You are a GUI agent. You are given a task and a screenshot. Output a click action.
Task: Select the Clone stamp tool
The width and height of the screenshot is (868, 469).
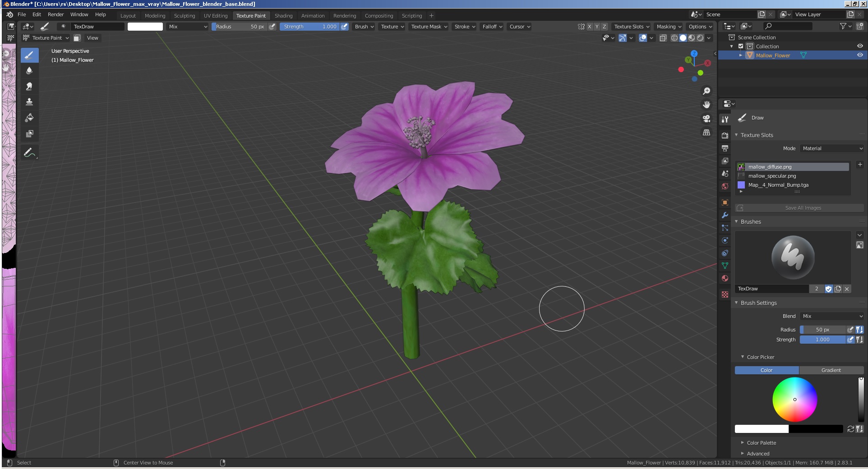29,102
